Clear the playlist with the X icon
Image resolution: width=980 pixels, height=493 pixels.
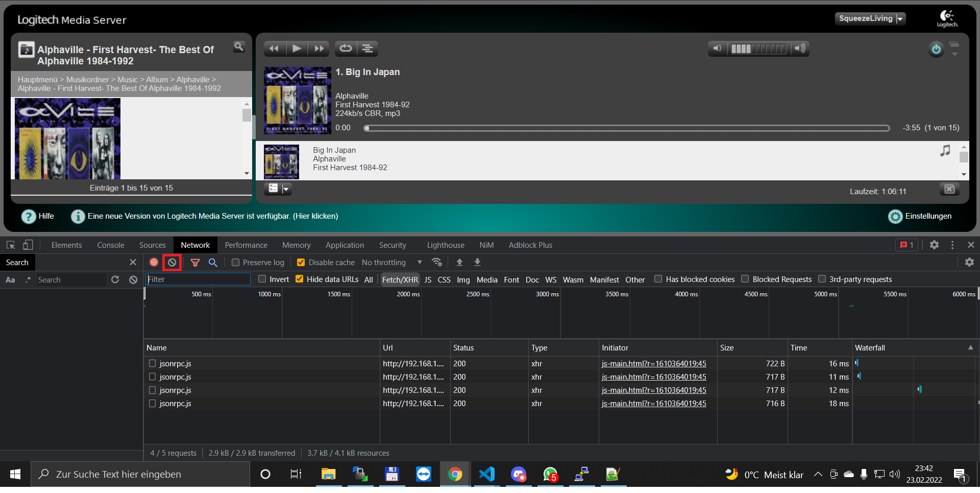(x=949, y=190)
